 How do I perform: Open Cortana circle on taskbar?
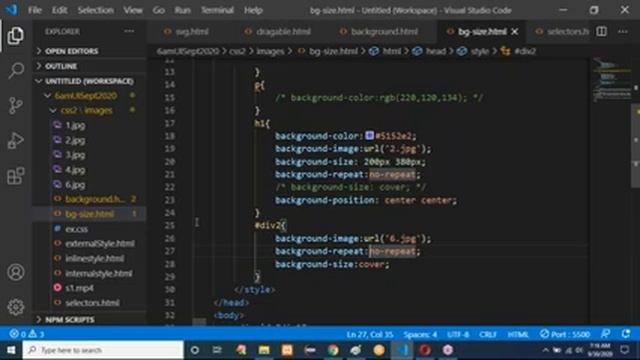(x=195, y=350)
